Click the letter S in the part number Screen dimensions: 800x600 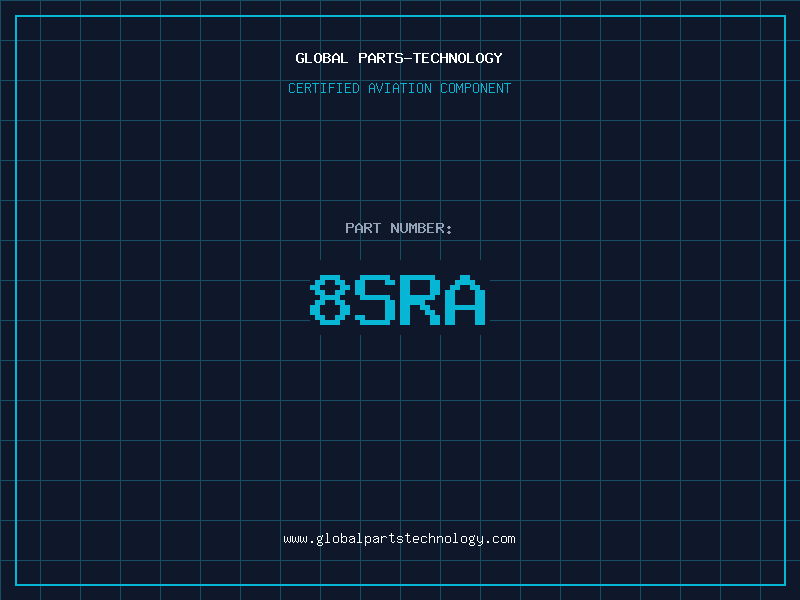tap(375, 301)
